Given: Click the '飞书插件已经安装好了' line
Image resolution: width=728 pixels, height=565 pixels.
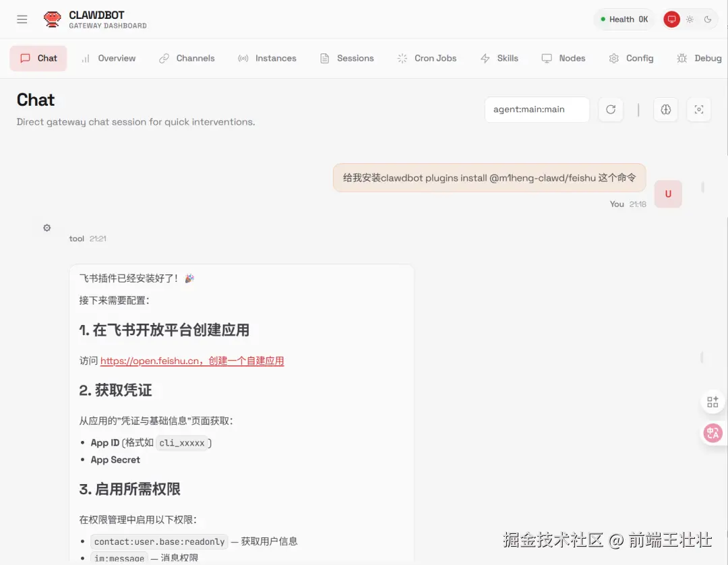Looking at the screenshot, I should pos(137,278).
